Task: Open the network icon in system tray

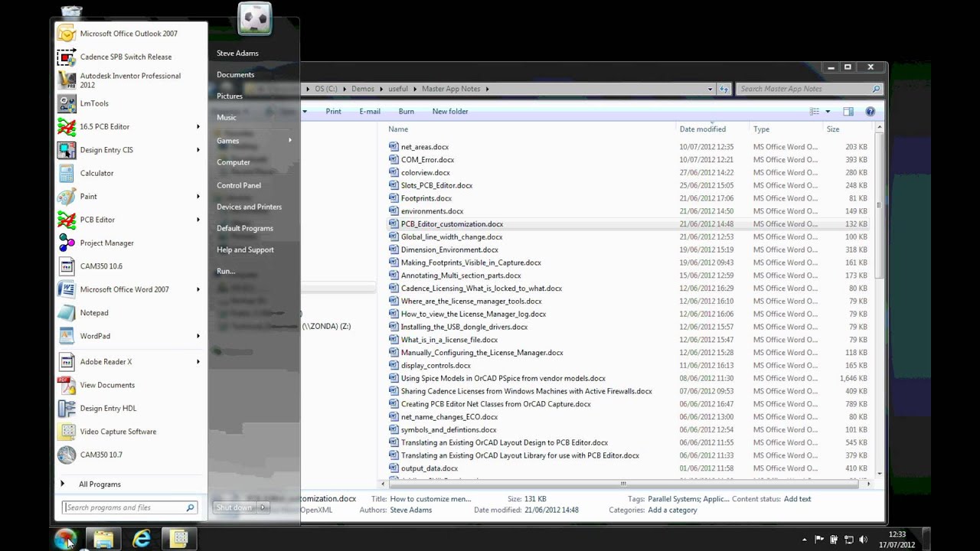Action: click(848, 540)
